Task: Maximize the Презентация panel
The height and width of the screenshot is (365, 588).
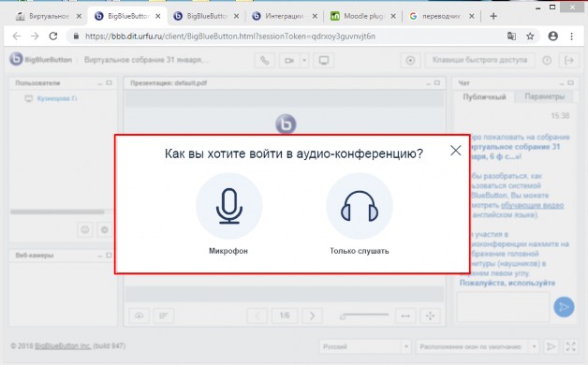Action: (x=437, y=82)
